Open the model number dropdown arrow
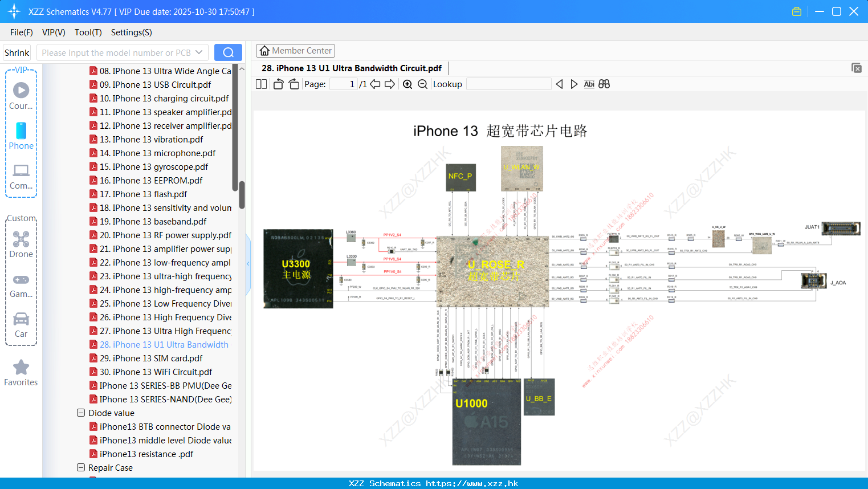Viewport: 868px width, 489px height. [x=199, y=52]
